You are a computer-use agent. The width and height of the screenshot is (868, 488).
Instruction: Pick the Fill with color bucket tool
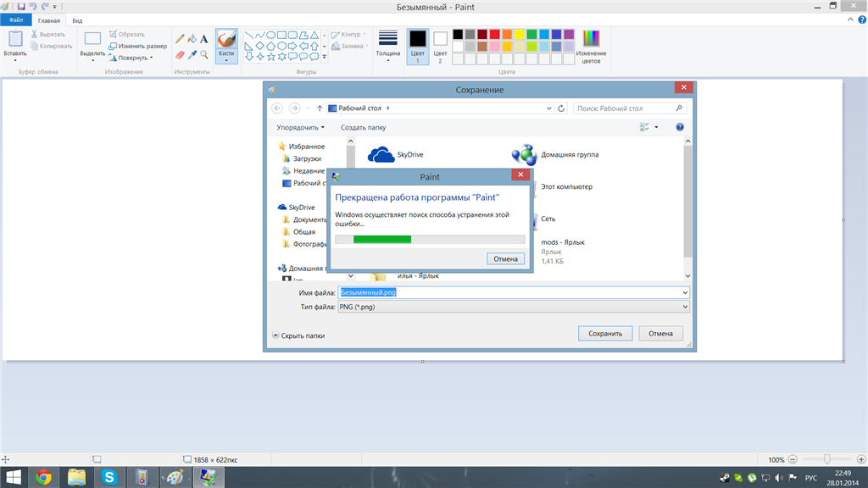pos(192,39)
